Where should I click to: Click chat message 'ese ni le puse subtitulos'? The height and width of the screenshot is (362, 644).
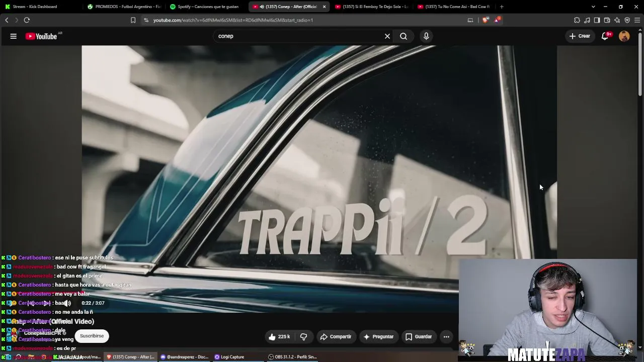[x=84, y=258]
